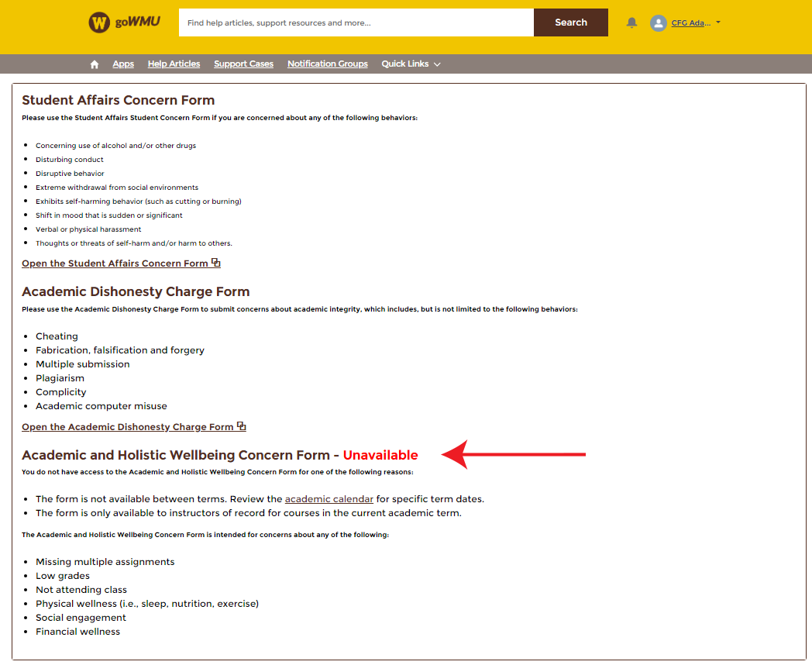Open Support Cases in the navigation bar
The image size is (812, 665).
click(243, 64)
